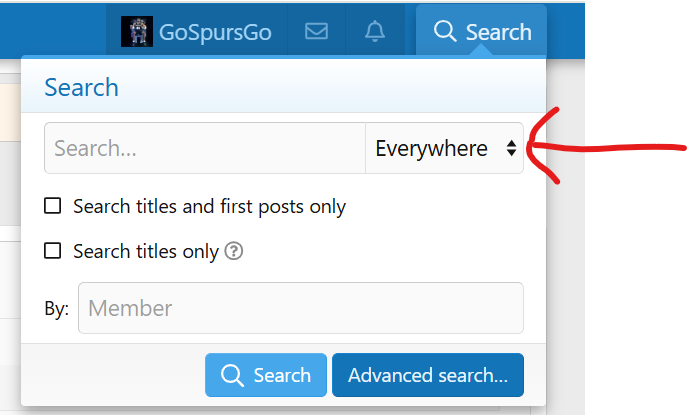This screenshot has height=415, width=688.
Task: Click the light blue Search button
Action: tap(266, 375)
